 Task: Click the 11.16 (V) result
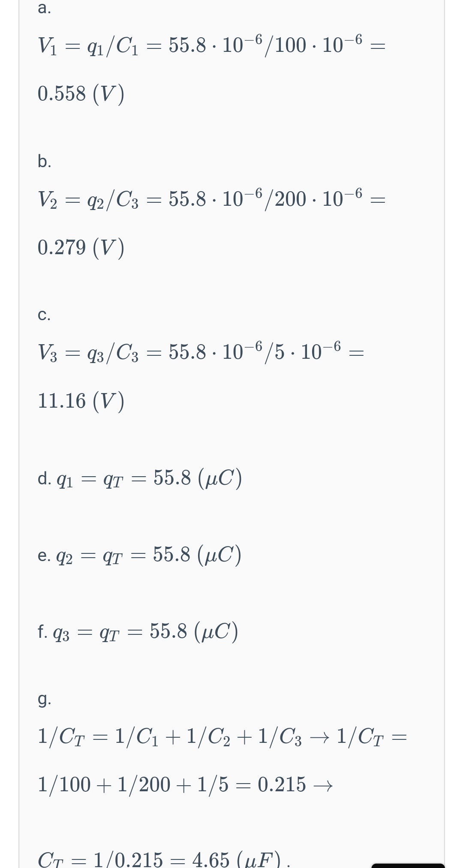tap(81, 401)
